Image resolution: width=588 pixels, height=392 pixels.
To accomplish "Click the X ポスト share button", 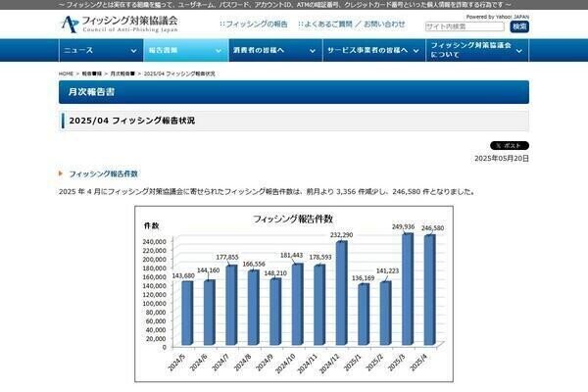I will [510, 146].
